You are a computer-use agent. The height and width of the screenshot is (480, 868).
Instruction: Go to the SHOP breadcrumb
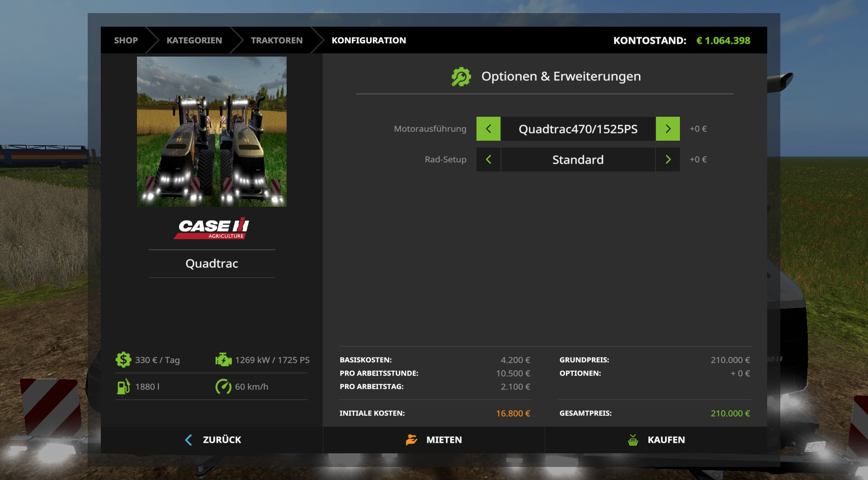point(126,40)
